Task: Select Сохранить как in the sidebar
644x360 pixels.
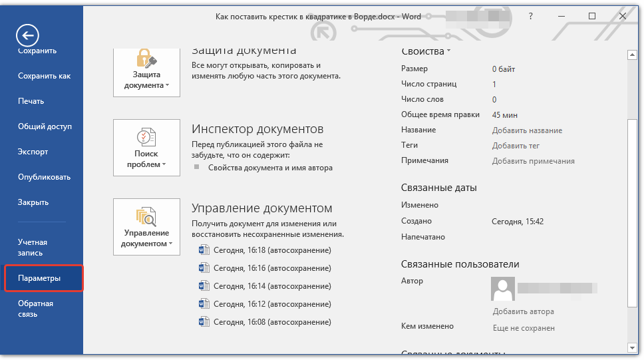Action: click(x=44, y=76)
